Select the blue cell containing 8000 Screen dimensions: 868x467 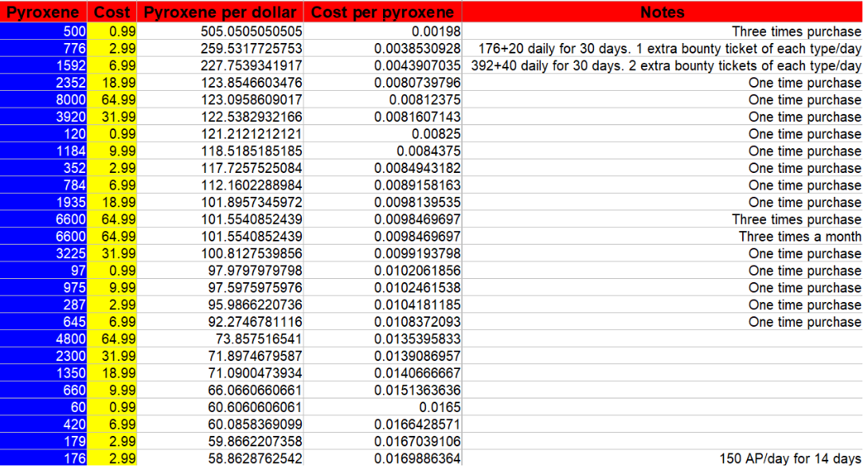pyautogui.click(x=43, y=100)
